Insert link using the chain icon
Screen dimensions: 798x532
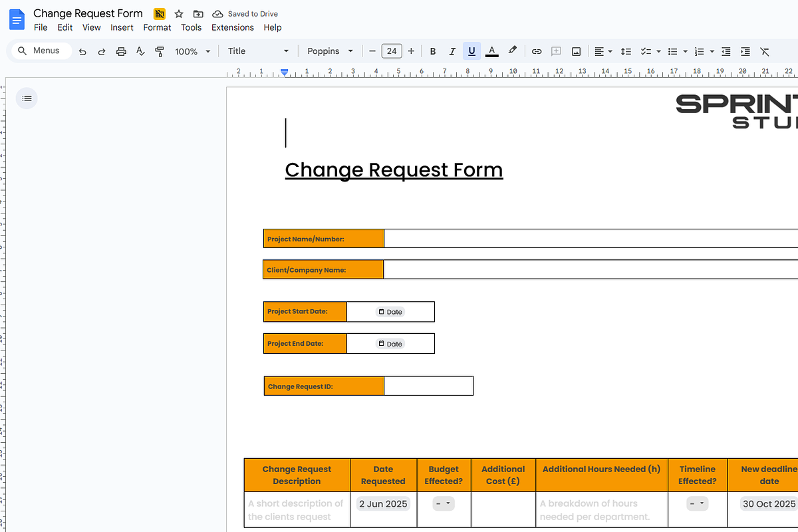537,51
